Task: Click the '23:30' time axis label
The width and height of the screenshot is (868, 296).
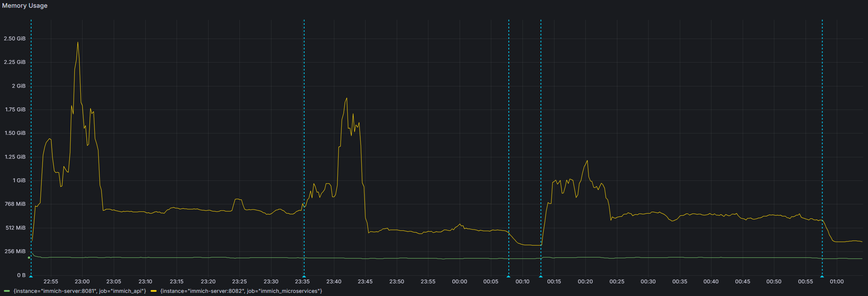Action: point(271,282)
